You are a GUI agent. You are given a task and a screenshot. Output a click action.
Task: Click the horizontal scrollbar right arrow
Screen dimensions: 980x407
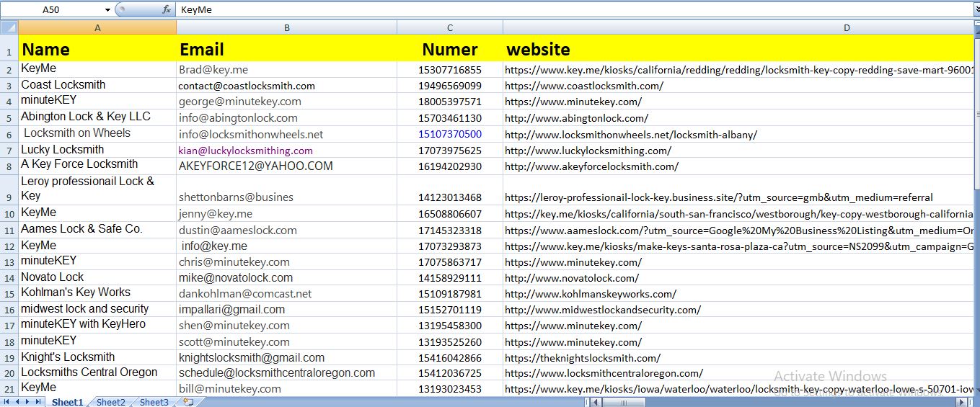pyautogui.click(x=960, y=402)
